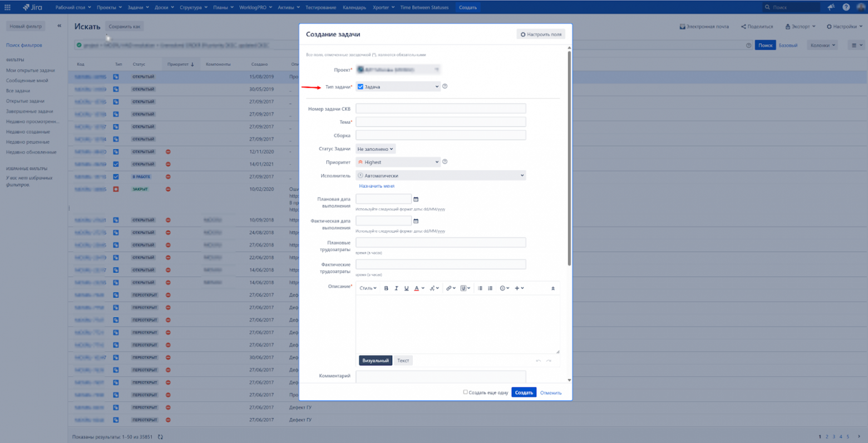
Task: Toggle the filters sidebar collapse arrow
Action: (59, 25)
